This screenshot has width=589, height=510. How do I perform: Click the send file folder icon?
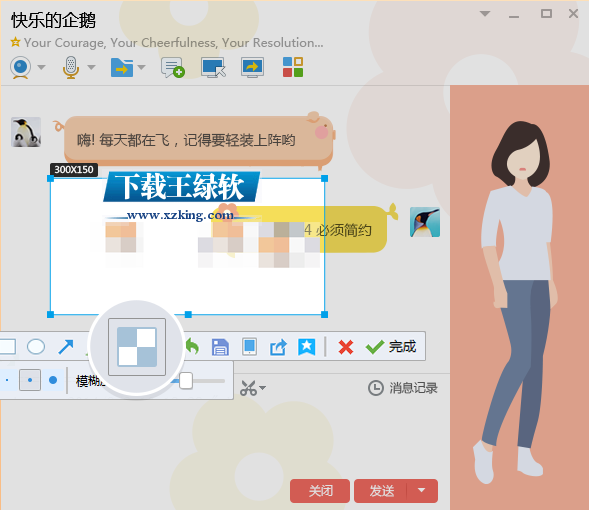pyautogui.click(x=122, y=68)
